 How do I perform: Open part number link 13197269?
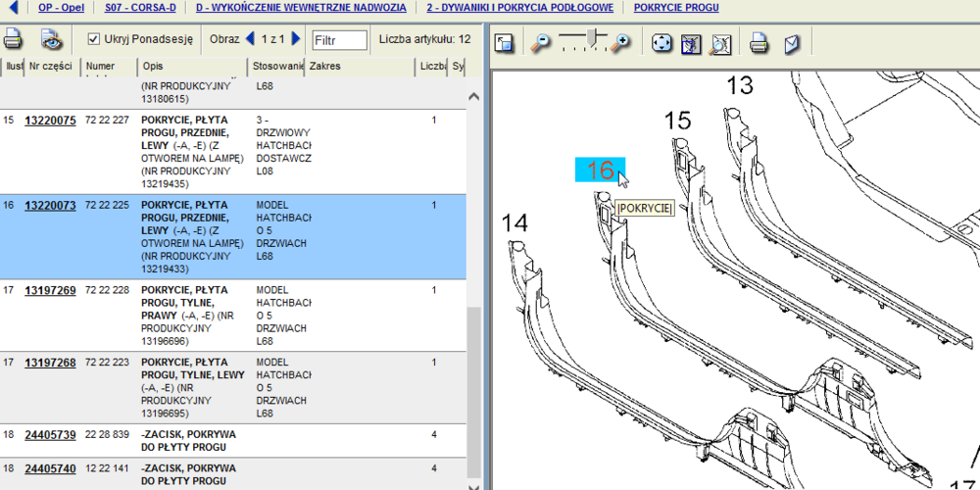click(x=50, y=291)
